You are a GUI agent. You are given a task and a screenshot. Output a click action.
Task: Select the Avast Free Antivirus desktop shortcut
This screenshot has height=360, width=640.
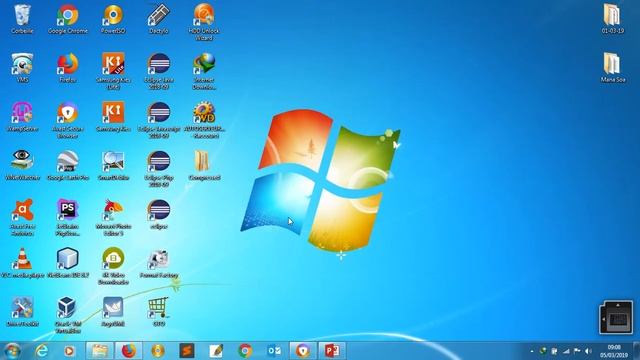(x=22, y=217)
